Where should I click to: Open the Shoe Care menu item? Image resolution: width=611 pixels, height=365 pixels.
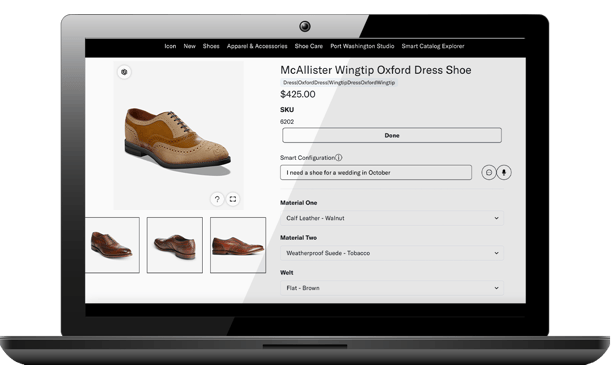309,46
